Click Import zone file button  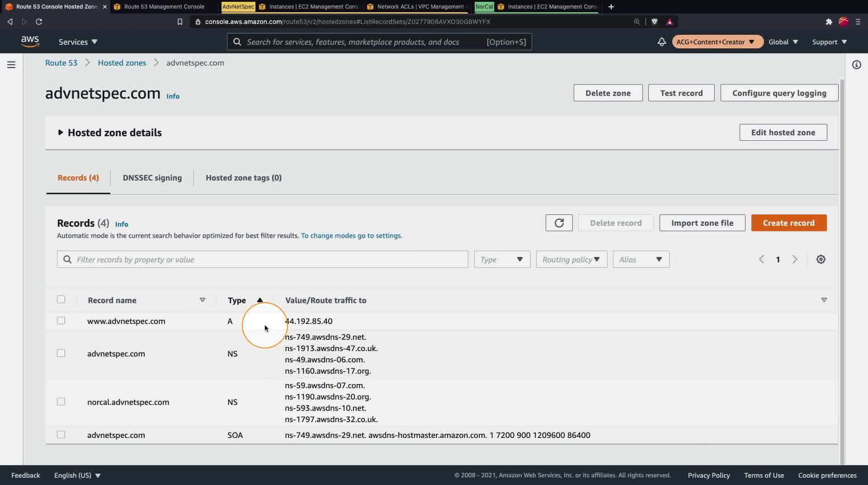click(x=702, y=223)
